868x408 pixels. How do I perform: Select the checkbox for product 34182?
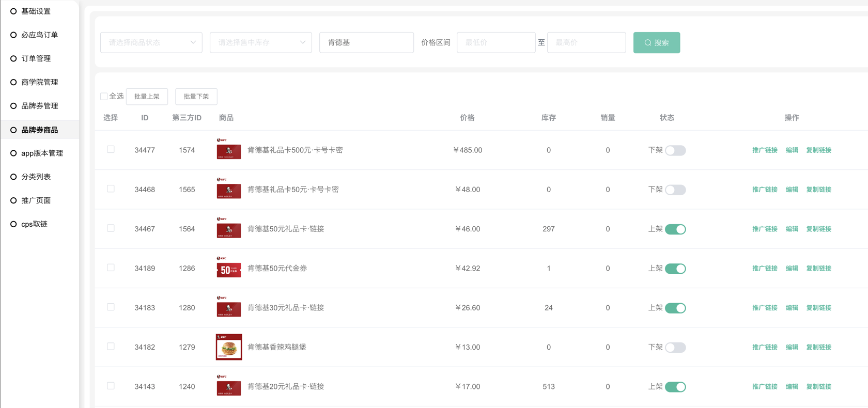[111, 346]
